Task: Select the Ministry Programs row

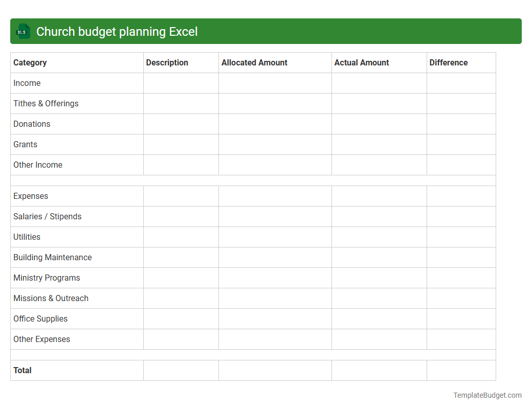Action: (x=47, y=278)
